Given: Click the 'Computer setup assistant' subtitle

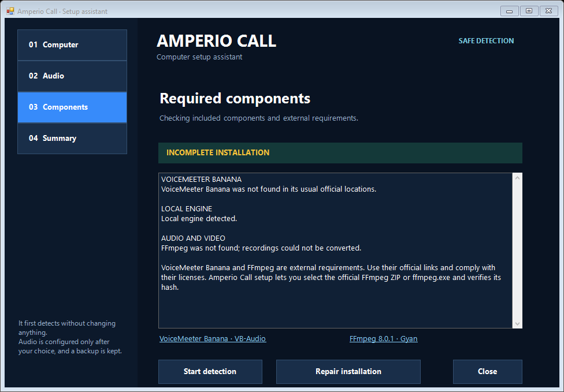Looking at the screenshot, I should (199, 57).
